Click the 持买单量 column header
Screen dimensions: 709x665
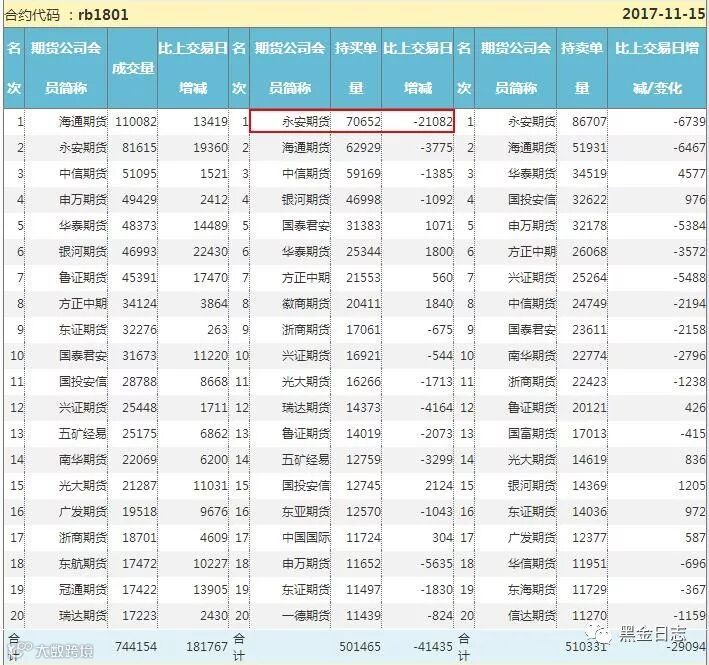tap(356, 68)
